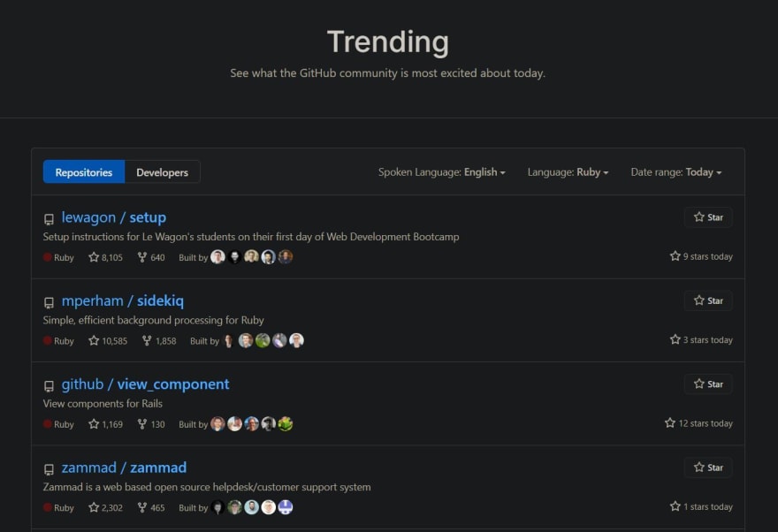778x532 pixels.
Task: Star the zammad / zammad repository
Action: (708, 467)
